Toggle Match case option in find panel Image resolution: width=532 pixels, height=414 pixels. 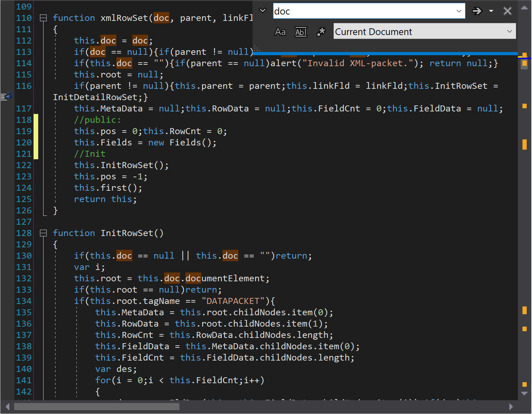[280, 32]
